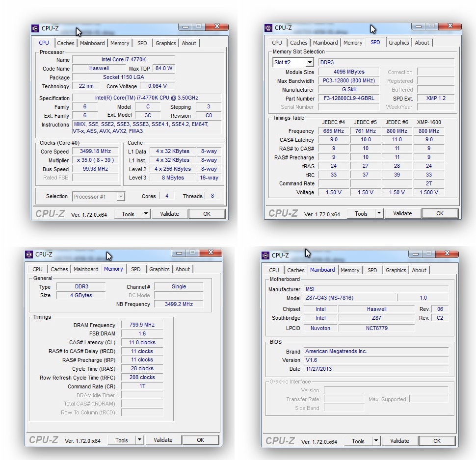Expand the Slot #2 memory slot dropdown
The width and height of the screenshot is (476, 460).
[309, 62]
